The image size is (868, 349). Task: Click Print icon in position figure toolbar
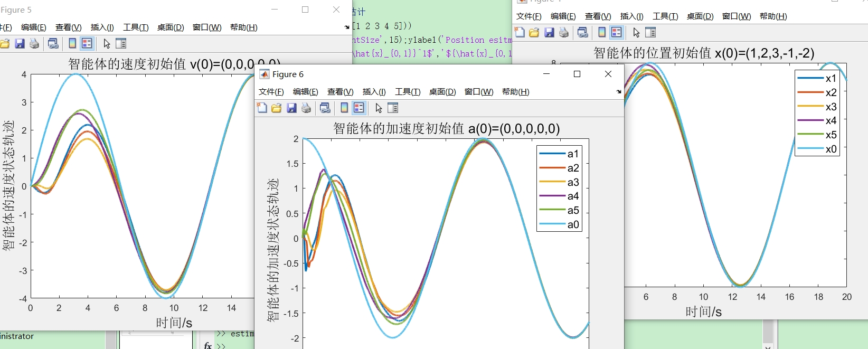point(564,32)
